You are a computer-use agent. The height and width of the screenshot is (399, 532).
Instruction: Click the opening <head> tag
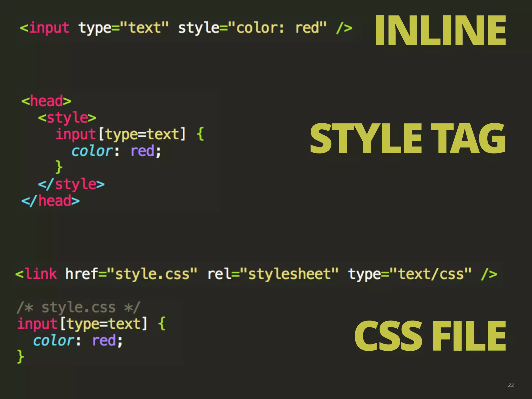click(46, 101)
